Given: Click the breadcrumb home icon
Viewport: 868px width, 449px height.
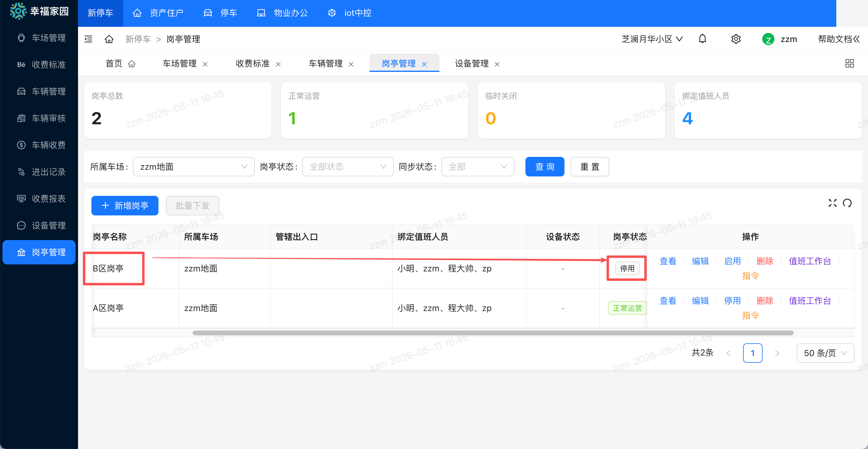Looking at the screenshot, I should coord(109,39).
